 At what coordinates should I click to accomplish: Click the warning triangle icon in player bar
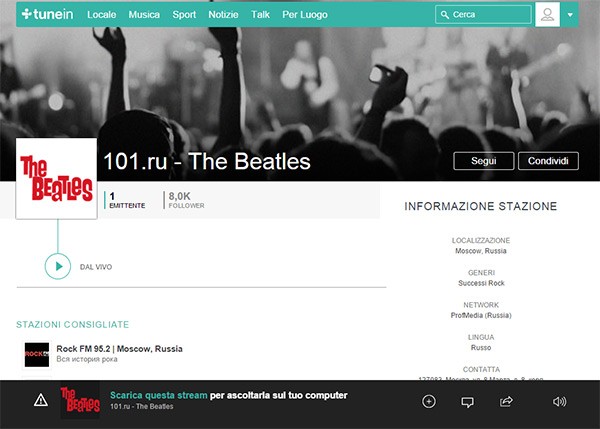(41, 401)
